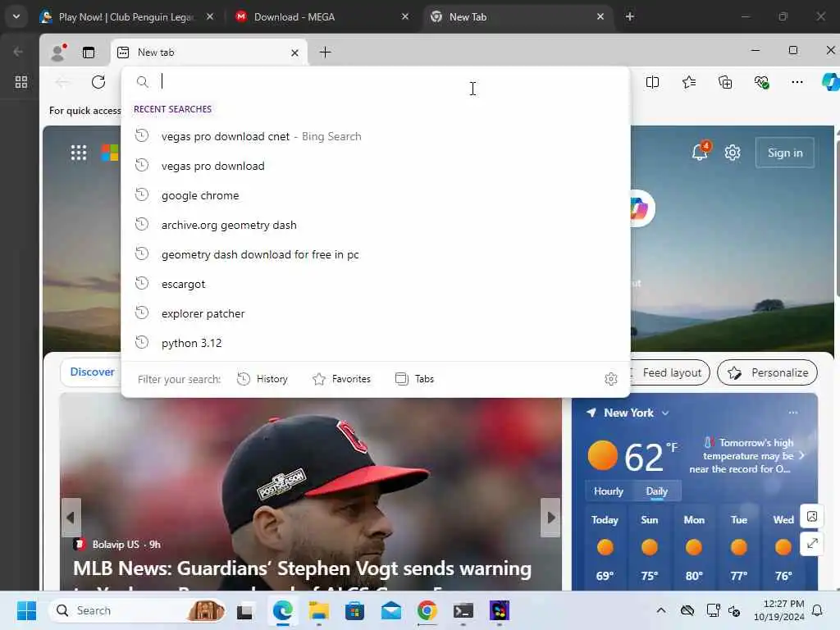Open Edge Settings and more ellipsis
Viewport: 840px width, 630px height.
coord(797,82)
